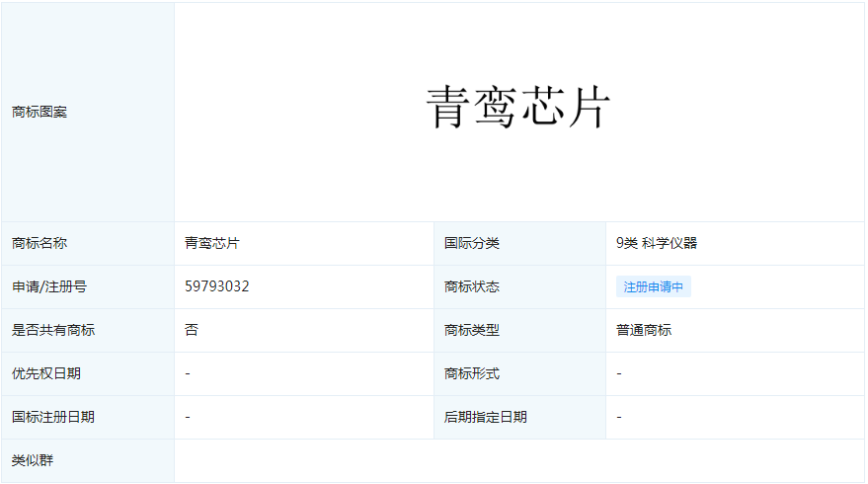The width and height of the screenshot is (868, 484).
Task: Click the 优先权日期 label
Action: [46, 373]
